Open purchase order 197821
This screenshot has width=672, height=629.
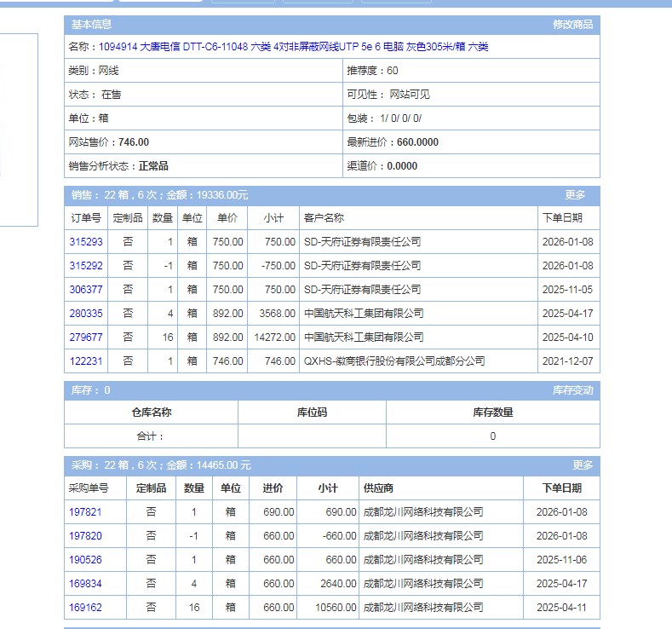85,512
